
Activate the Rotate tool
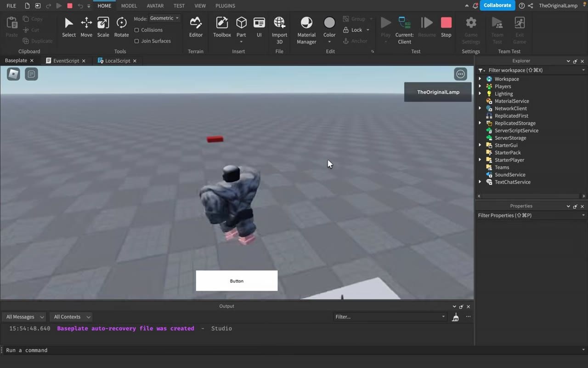coord(121,28)
